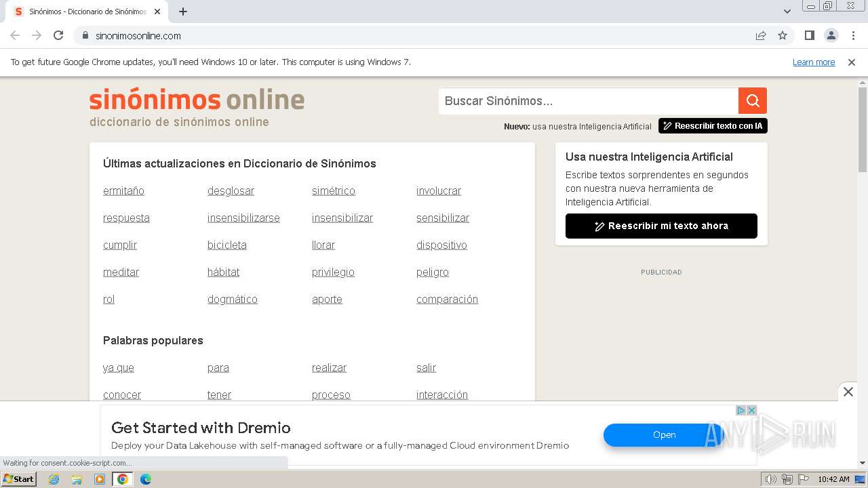This screenshot has height=488, width=868.
Task: Open the word link simétrico
Action: pyautogui.click(x=334, y=191)
